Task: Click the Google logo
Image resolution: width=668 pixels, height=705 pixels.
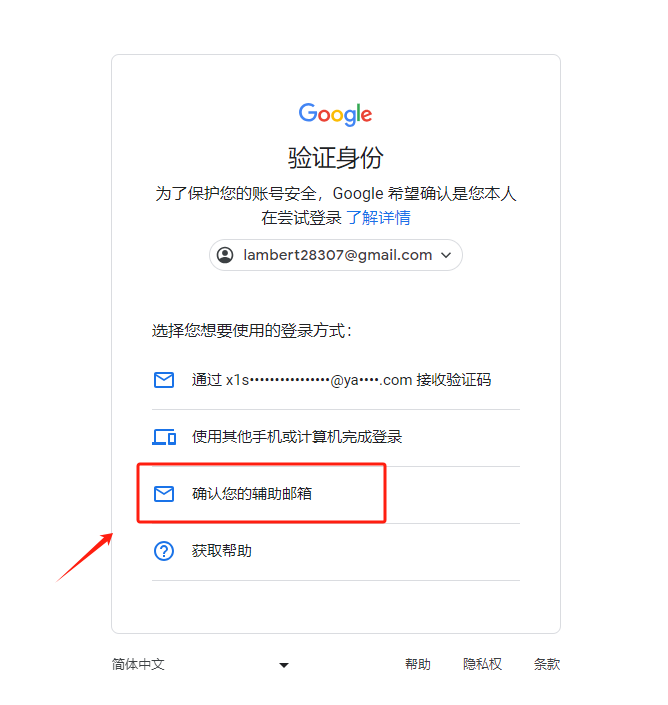Action: tap(335, 114)
